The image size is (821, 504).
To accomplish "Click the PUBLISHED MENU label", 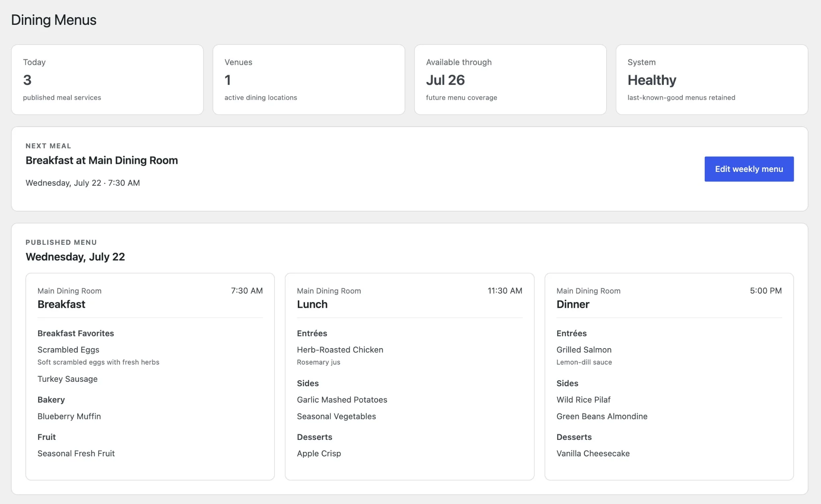I will click(61, 242).
